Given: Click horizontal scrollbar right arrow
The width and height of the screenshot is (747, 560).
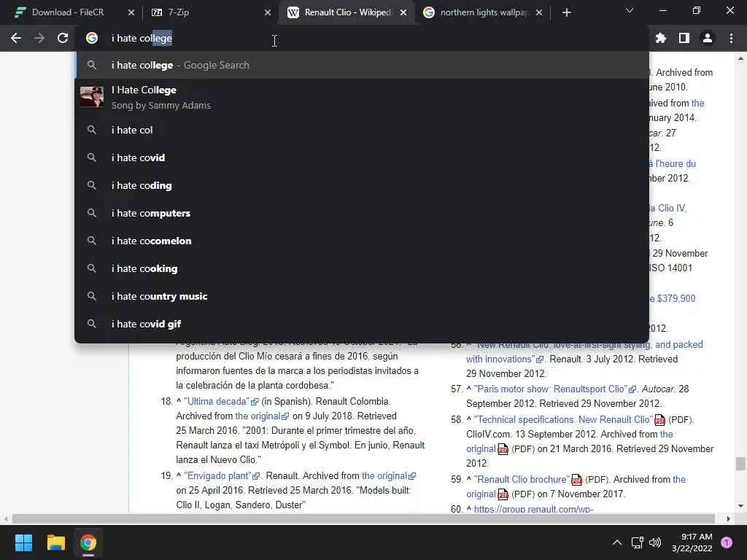Looking at the screenshot, I should click(x=729, y=518).
